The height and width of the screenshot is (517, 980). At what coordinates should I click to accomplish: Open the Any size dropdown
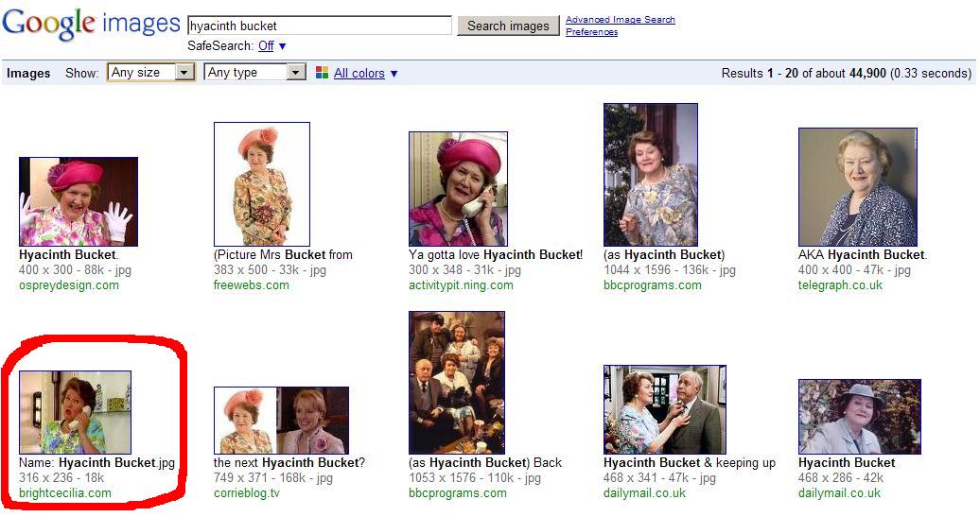(x=151, y=73)
